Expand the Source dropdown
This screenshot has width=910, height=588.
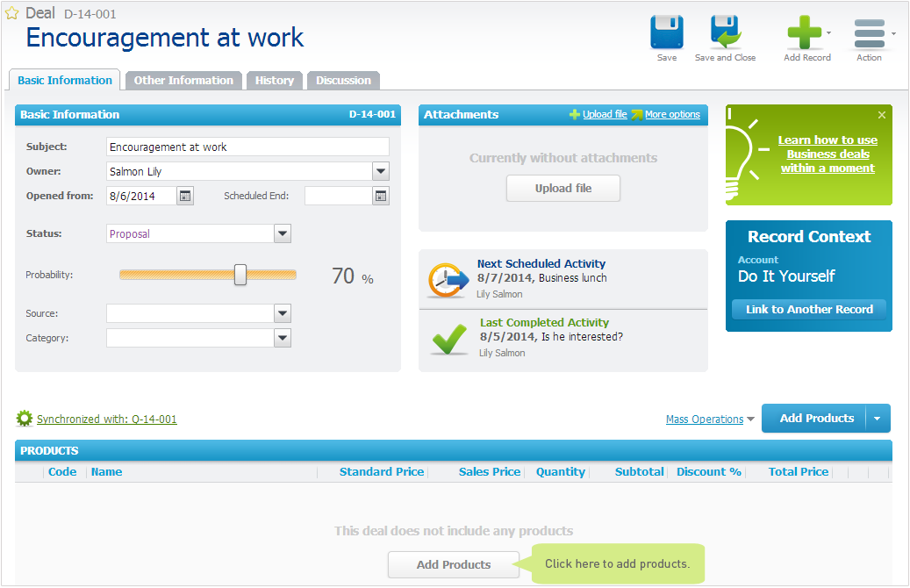(x=283, y=313)
